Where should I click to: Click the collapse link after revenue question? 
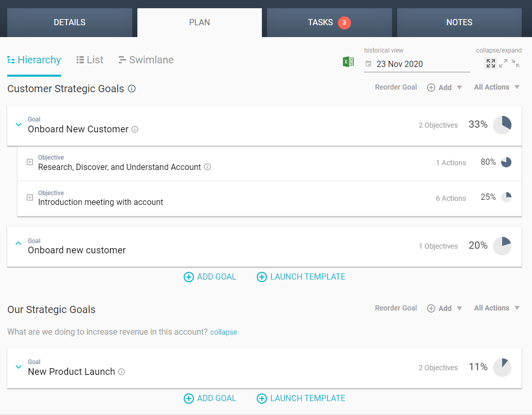pyautogui.click(x=224, y=332)
